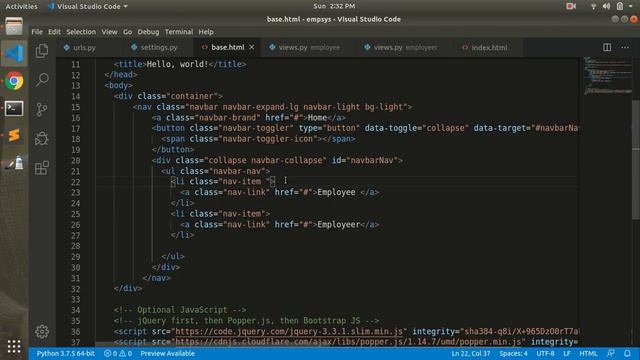Open the Edit menu
640x360 pixels.
click(x=54, y=32)
